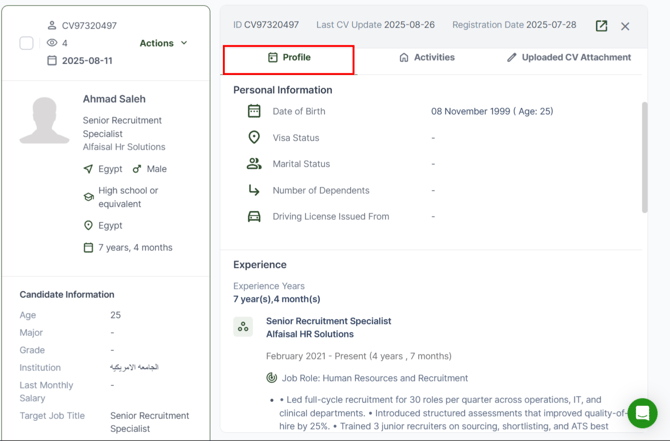Click the CV97320497 candidate ID in sidebar
Viewport: 670px width, 441px height.
click(x=89, y=26)
